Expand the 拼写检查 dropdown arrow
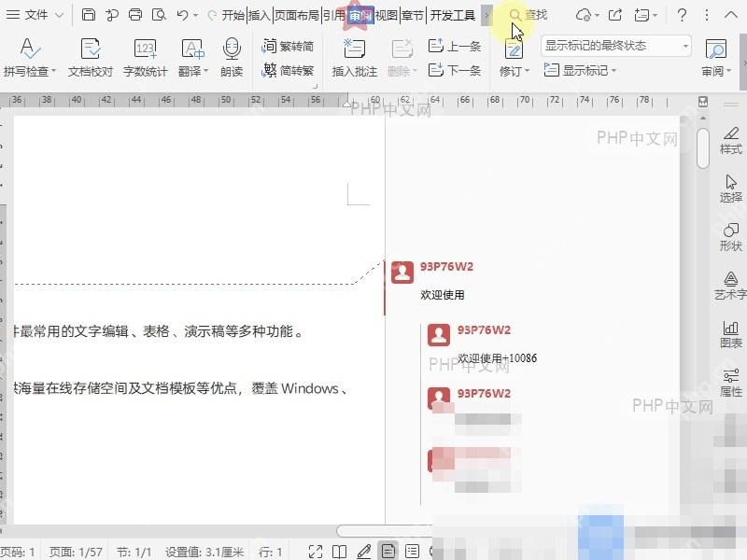747x560 pixels. (x=53, y=71)
